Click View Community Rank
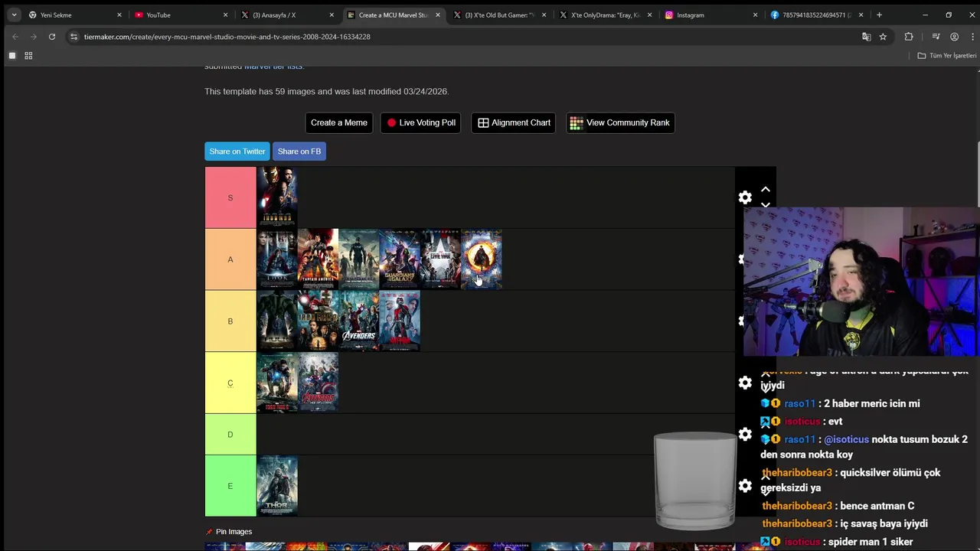This screenshot has width=980, height=551. click(620, 122)
